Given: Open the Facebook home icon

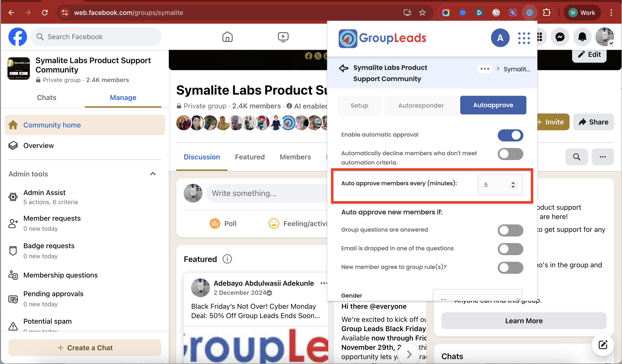Looking at the screenshot, I should (227, 37).
